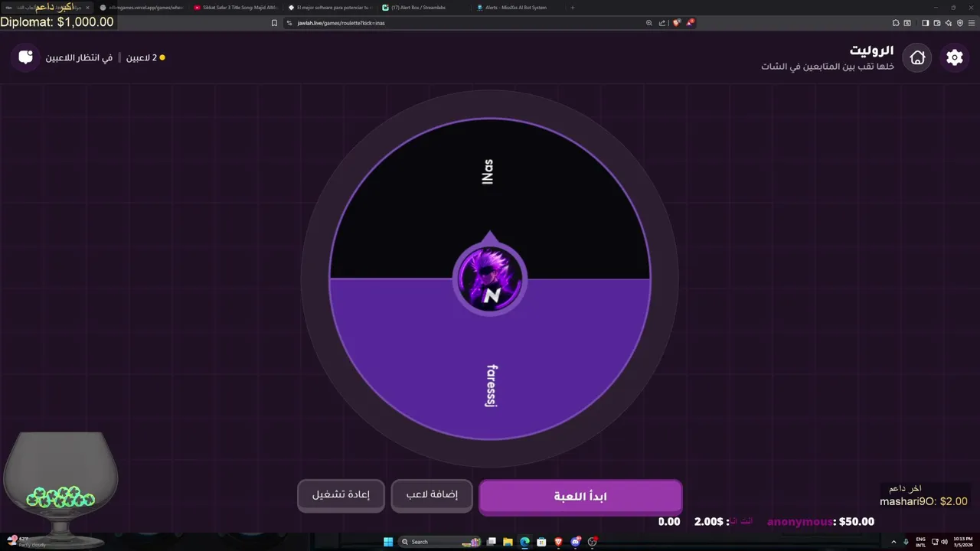Open Discord from the taskbar
Viewport: 980px width, 551px height.
pos(576,542)
